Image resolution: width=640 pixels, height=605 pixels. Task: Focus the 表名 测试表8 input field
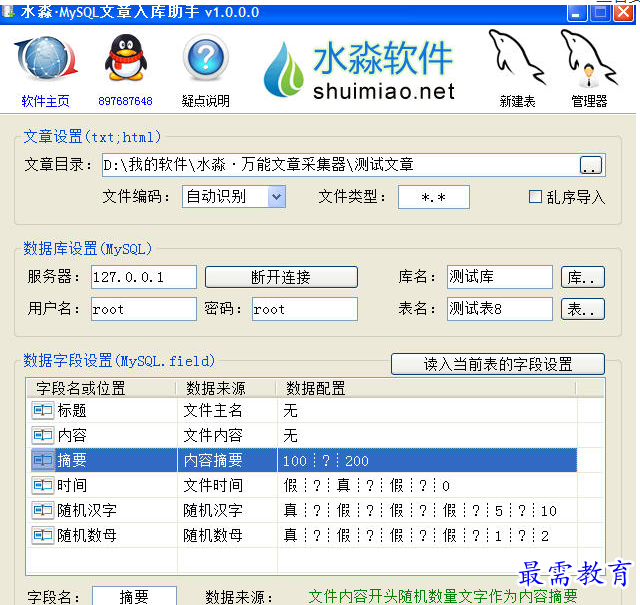tap(500, 309)
